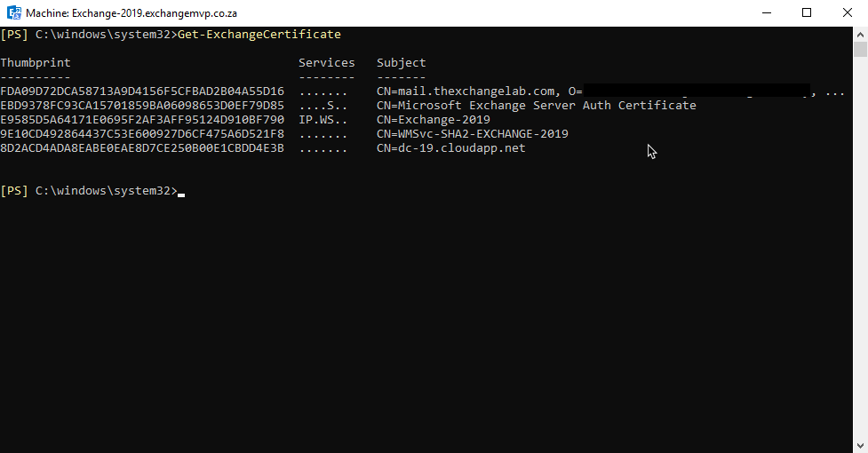This screenshot has width=868, height=453.
Task: Click the empty scrollbar track below the thumb
Action: [860, 248]
